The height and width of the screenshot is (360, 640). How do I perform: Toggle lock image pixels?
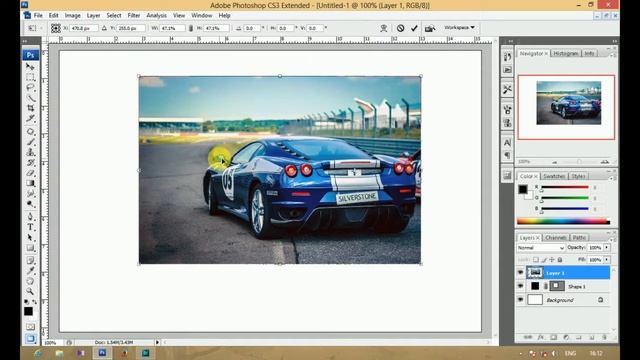[x=544, y=260]
